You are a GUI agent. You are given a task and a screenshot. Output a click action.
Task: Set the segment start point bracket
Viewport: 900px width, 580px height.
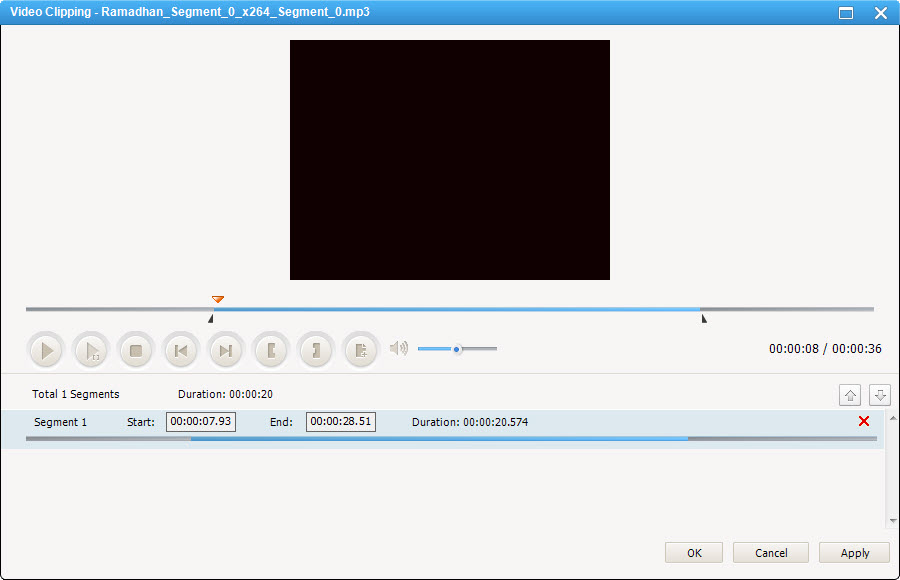(271, 351)
